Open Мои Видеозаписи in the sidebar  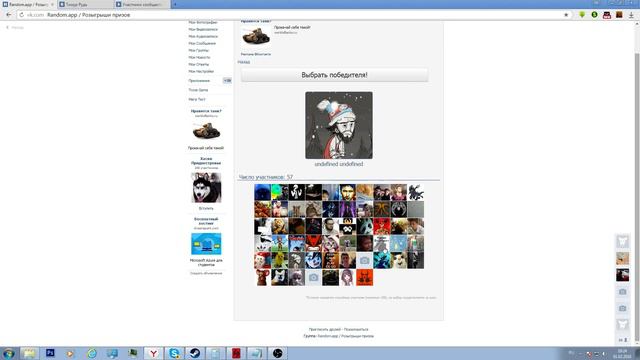pos(203,29)
